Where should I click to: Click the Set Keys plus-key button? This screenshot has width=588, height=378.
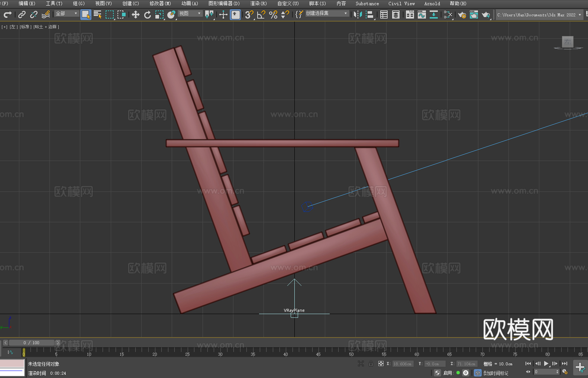(580, 367)
